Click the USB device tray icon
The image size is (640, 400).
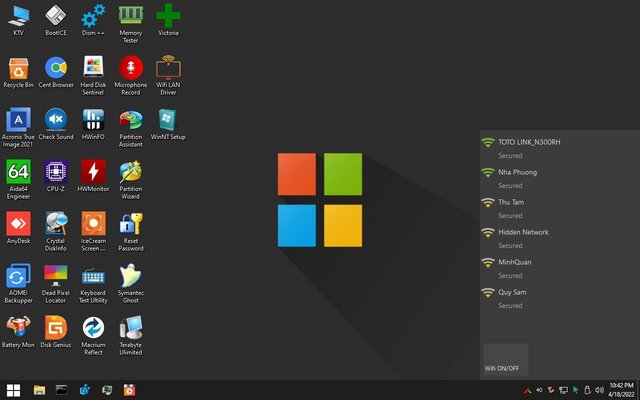click(587, 390)
